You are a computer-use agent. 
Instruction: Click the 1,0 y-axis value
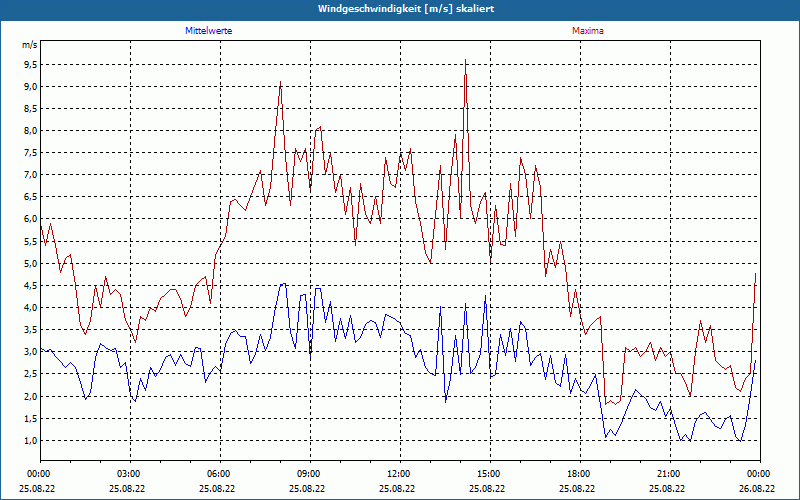(31, 441)
